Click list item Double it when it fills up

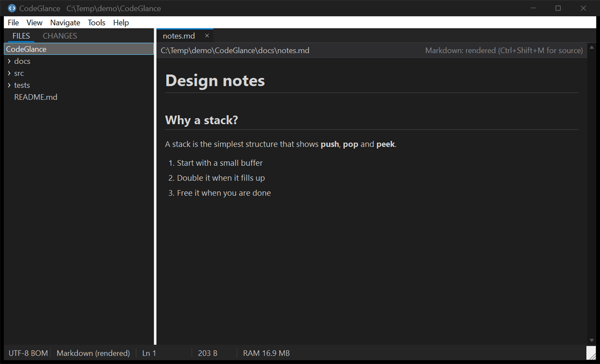221,178
